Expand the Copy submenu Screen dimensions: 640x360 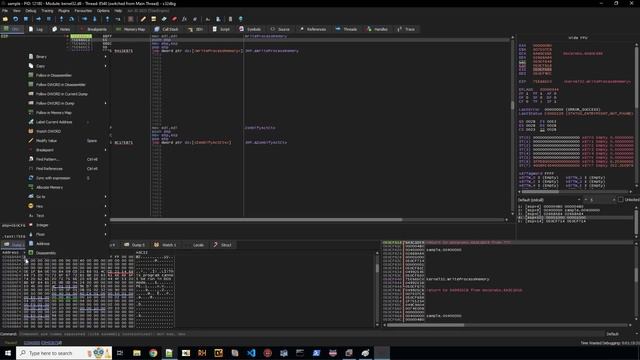[x=67, y=66]
